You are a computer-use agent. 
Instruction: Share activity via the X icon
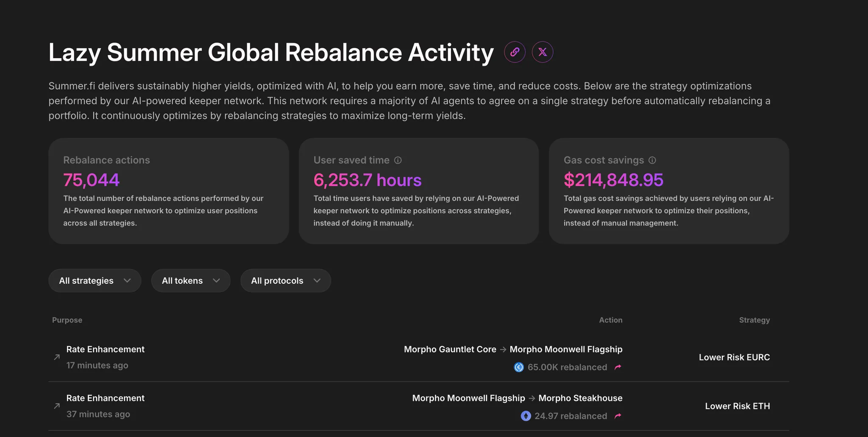(542, 52)
